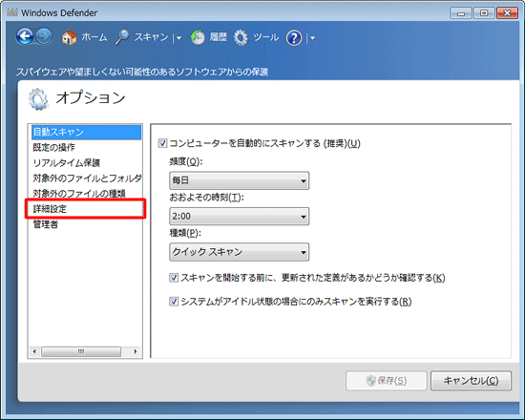Click the キャンセル(C) cancel button

(x=471, y=381)
